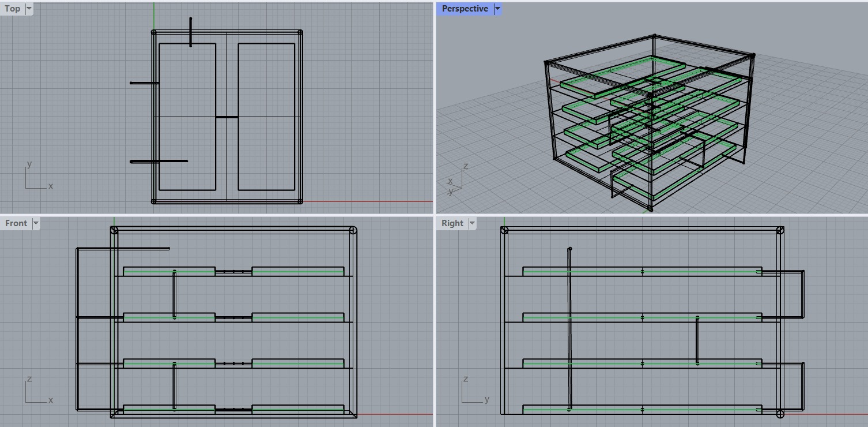Expand the Right viewport menu arrow

pos(472,223)
